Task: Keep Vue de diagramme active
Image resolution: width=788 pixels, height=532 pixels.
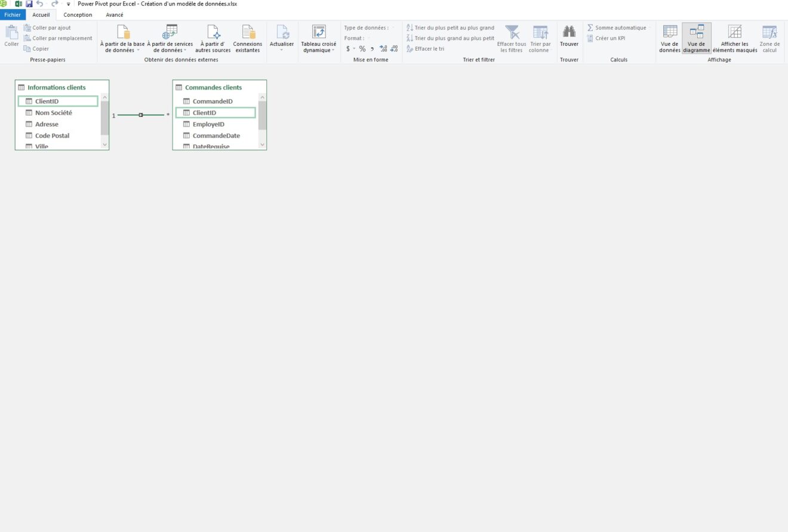Action: [697, 39]
